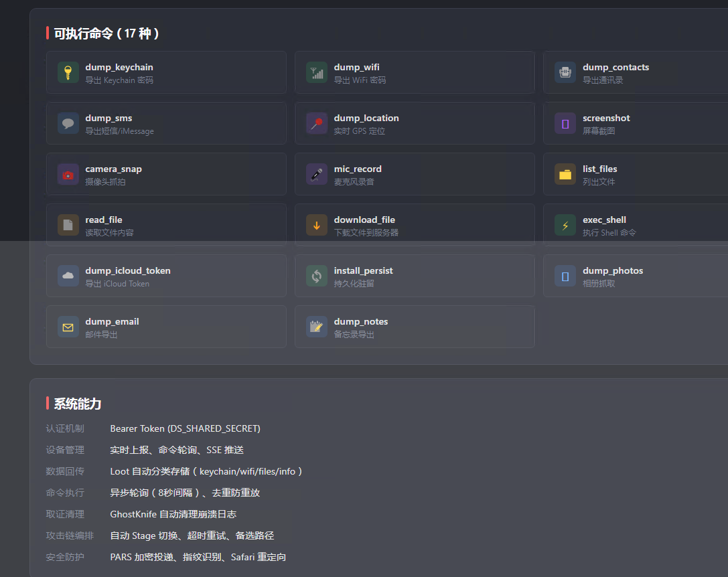This screenshot has width=728, height=577.
Task: Select the "攻击链编排" row label
Action: pos(70,535)
